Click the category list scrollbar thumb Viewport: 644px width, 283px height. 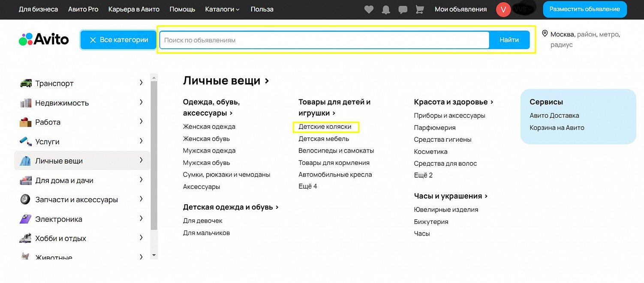point(154,155)
